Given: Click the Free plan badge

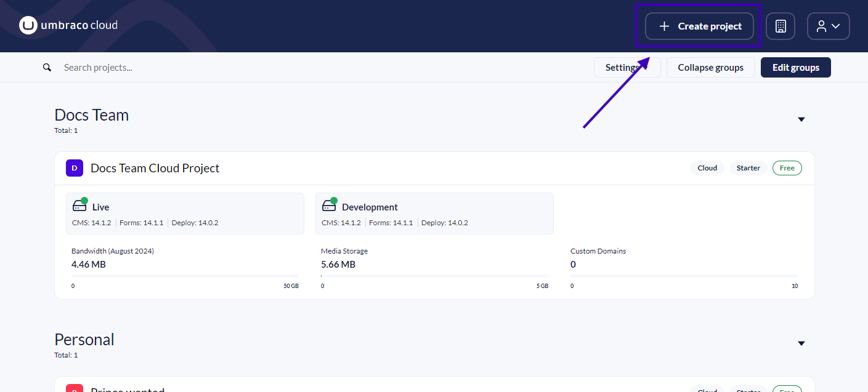Looking at the screenshot, I should point(787,168).
